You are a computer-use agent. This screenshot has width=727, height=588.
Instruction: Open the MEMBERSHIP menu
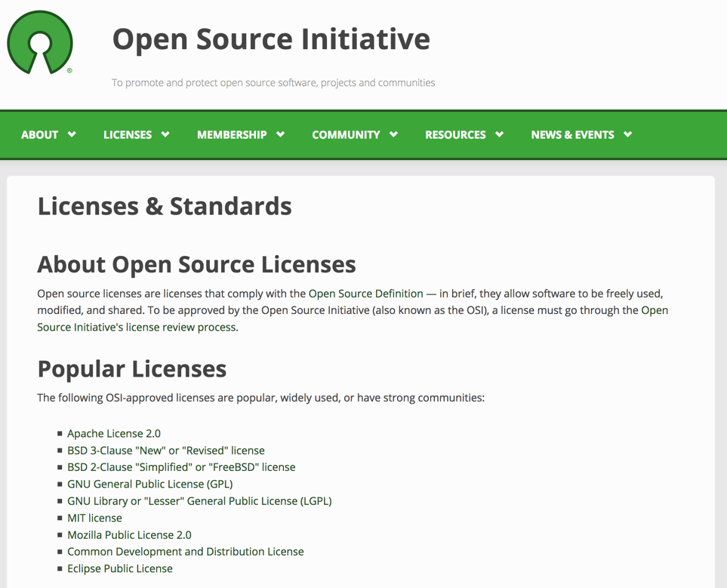[232, 134]
